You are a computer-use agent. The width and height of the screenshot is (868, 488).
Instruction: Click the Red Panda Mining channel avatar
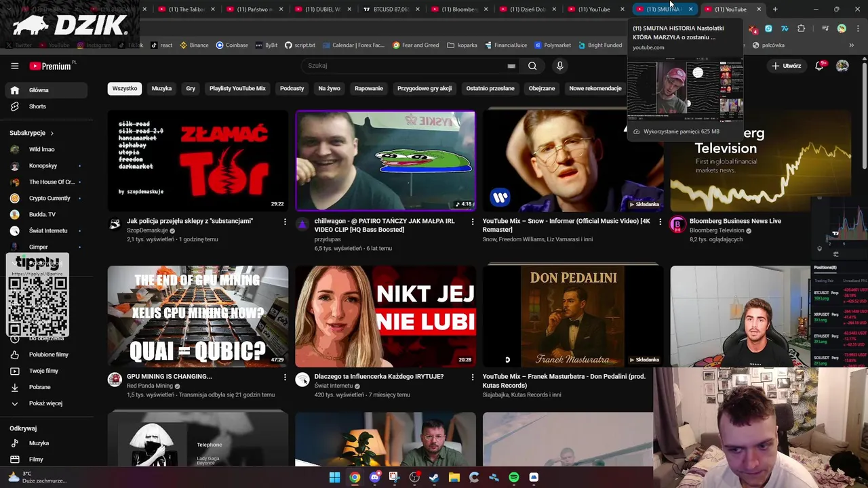(x=115, y=380)
